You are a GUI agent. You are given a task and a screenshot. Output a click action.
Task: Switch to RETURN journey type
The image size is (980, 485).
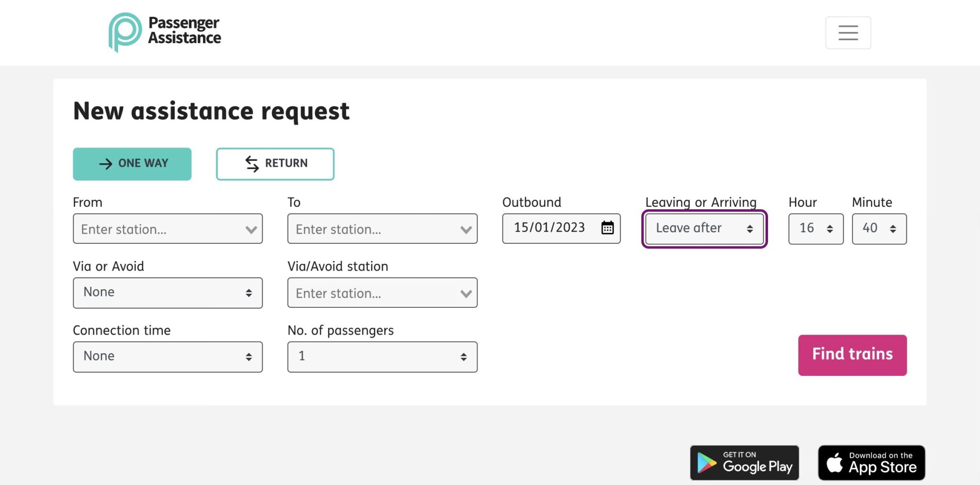275,163
